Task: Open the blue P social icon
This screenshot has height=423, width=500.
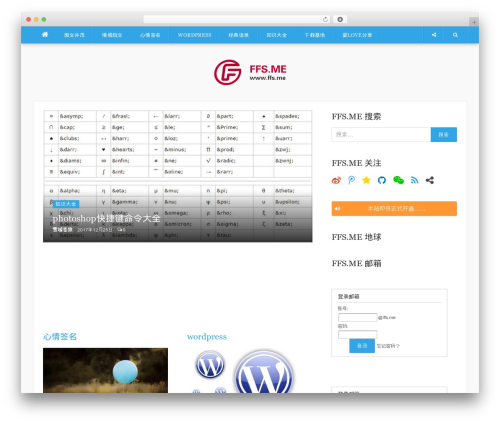Action: 351,180
